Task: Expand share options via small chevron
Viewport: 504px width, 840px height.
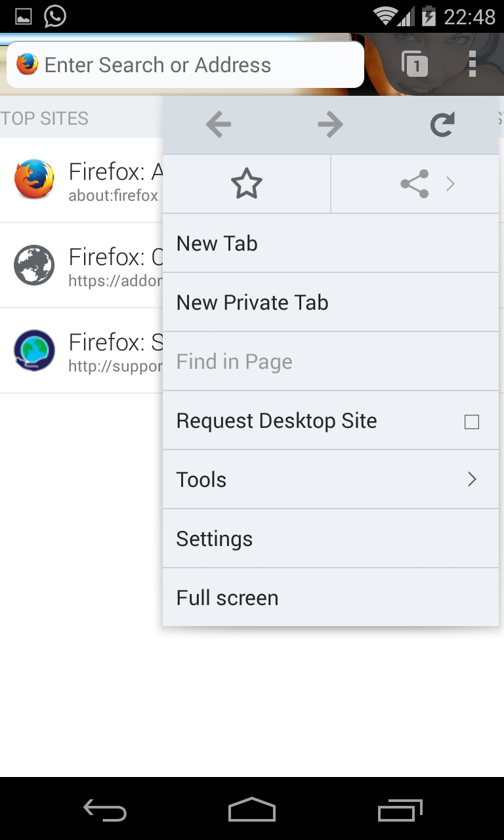Action: pos(451,184)
